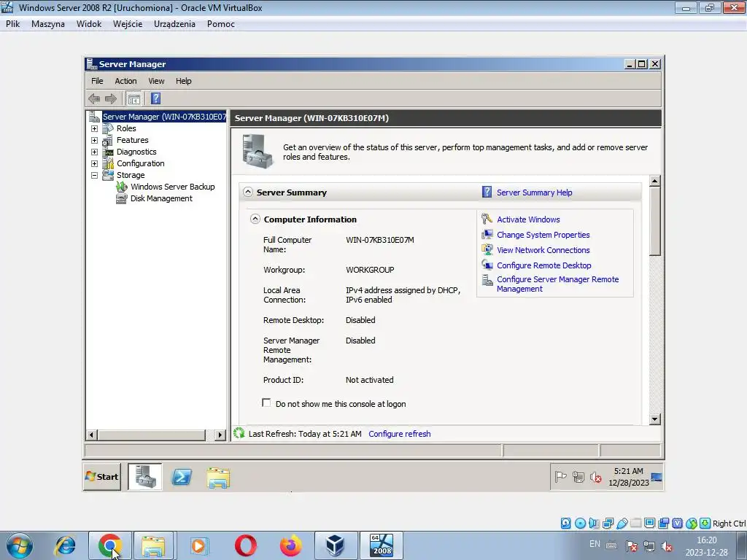Open the host Windows Start orb

[x=20, y=545]
